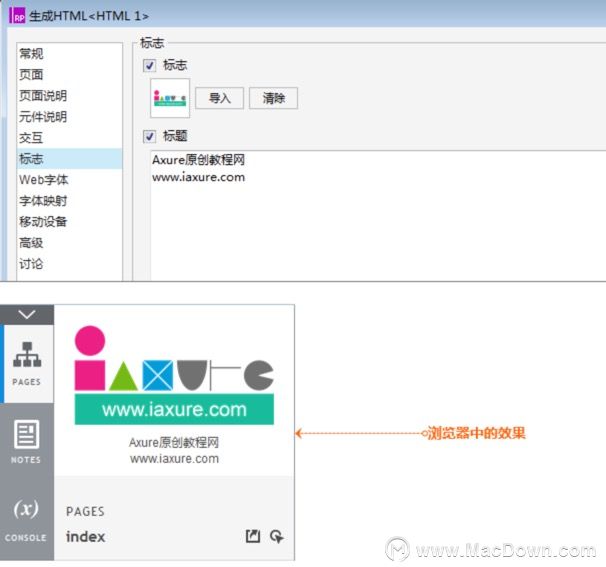
Task: Click inside the title text area
Action: pos(378,216)
